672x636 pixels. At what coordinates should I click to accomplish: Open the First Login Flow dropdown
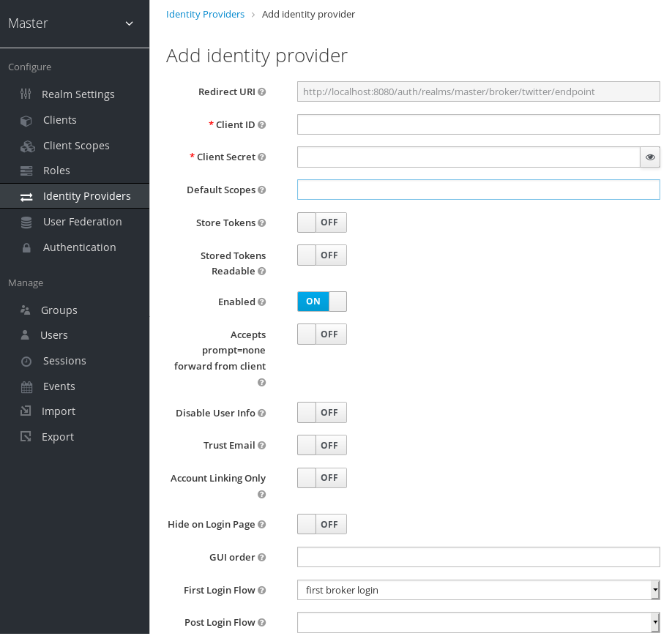478,590
